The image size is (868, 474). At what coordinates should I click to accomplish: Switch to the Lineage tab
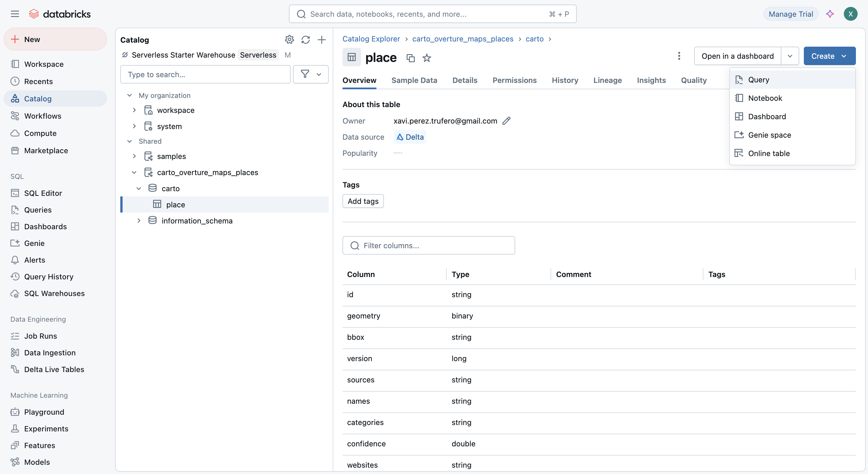coord(607,80)
